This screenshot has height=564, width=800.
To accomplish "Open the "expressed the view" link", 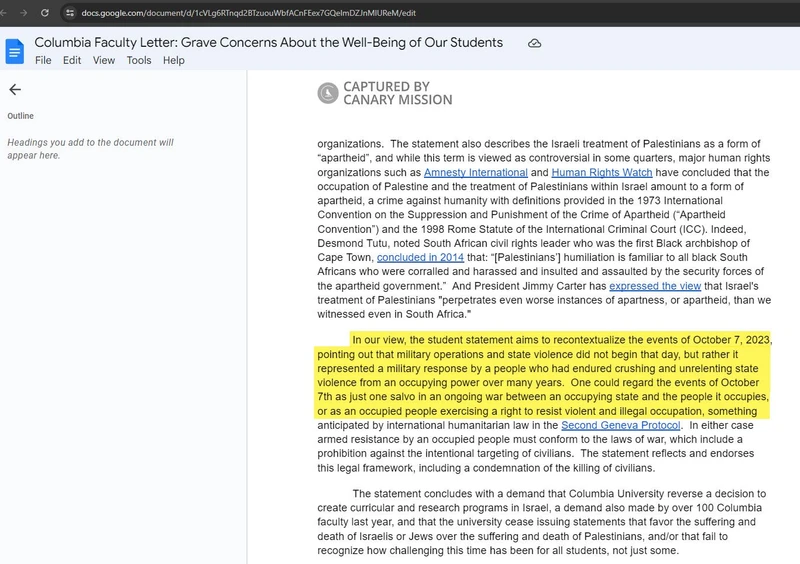I will (655, 285).
